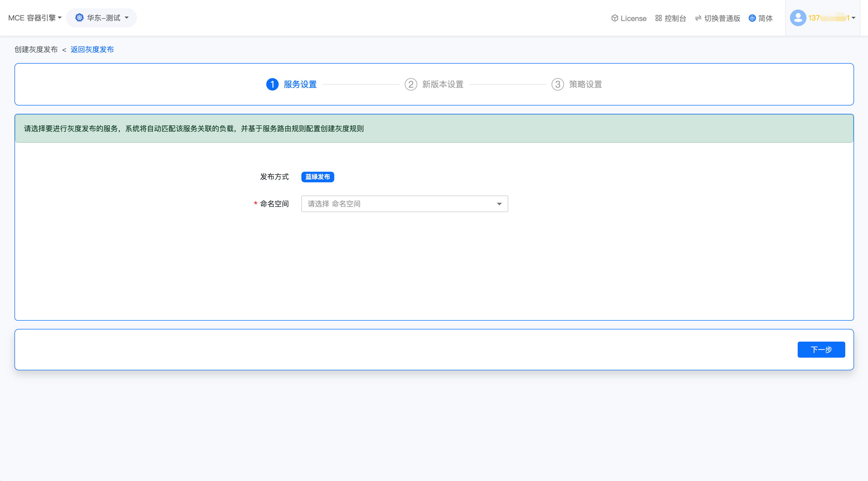Click the switch-version (切换普通版) arrows icon
This screenshot has height=481, width=868.
(x=698, y=18)
